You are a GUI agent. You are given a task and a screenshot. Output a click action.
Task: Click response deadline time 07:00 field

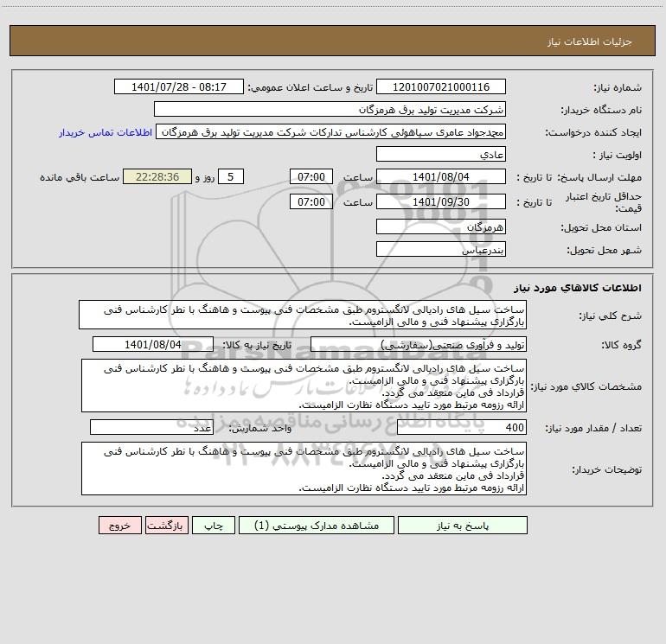click(311, 176)
